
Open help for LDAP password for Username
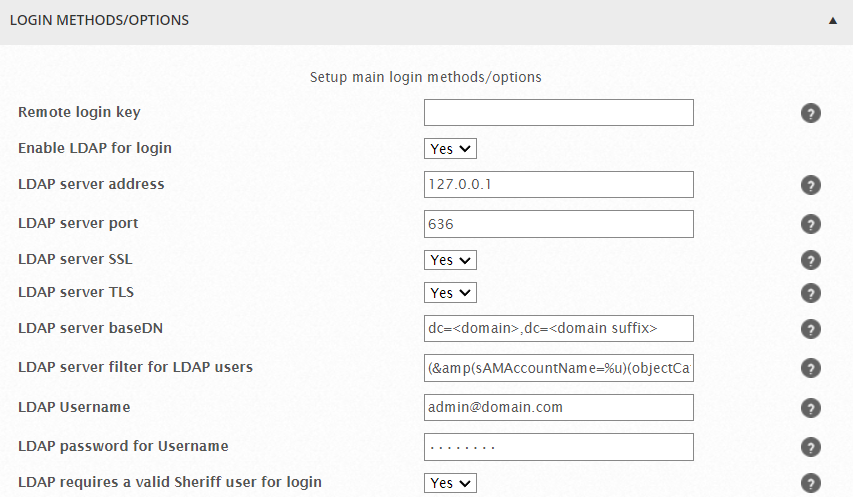tap(811, 447)
